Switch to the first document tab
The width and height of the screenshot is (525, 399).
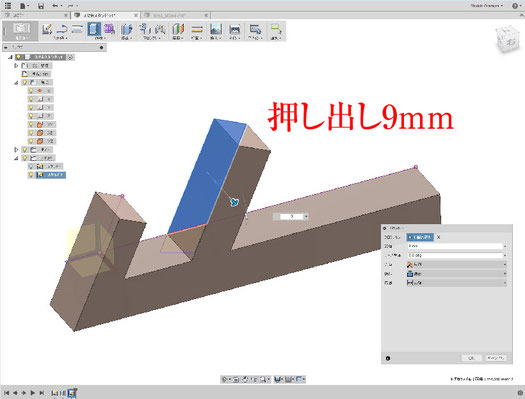click(x=35, y=15)
